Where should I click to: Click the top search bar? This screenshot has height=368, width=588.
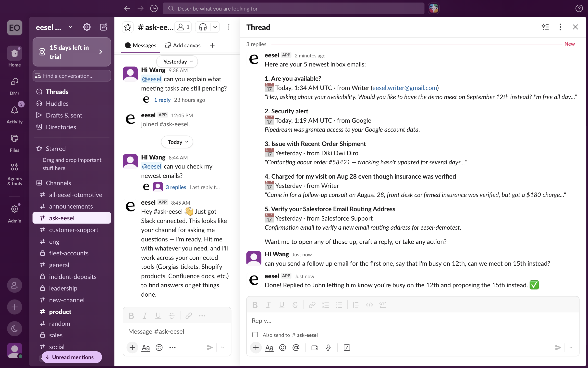pyautogui.click(x=294, y=9)
